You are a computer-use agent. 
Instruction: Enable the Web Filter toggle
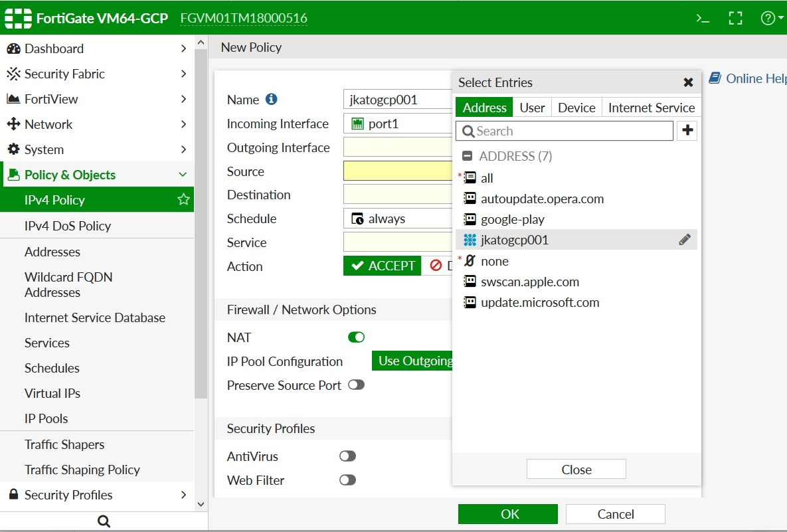(x=347, y=480)
